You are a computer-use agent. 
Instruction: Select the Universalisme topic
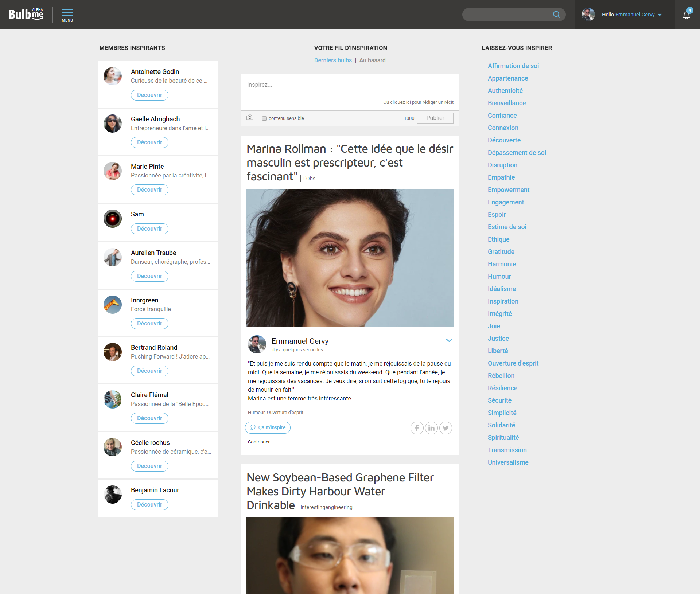(508, 462)
